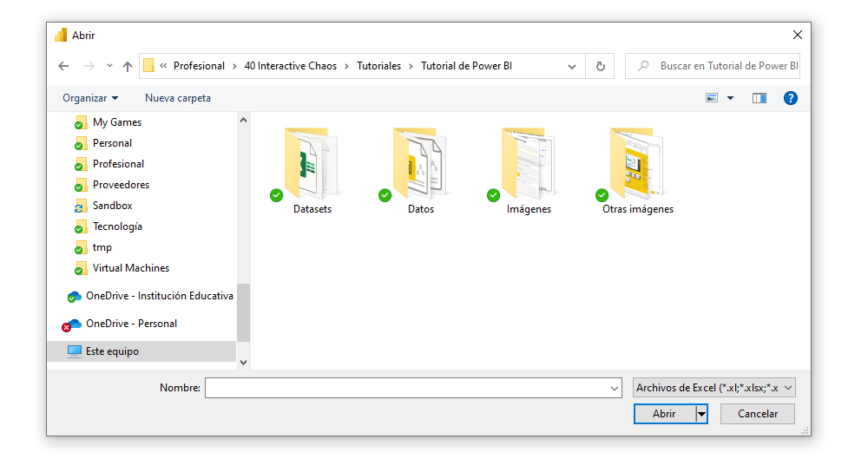Open the file type filter dropdown

[713, 388]
